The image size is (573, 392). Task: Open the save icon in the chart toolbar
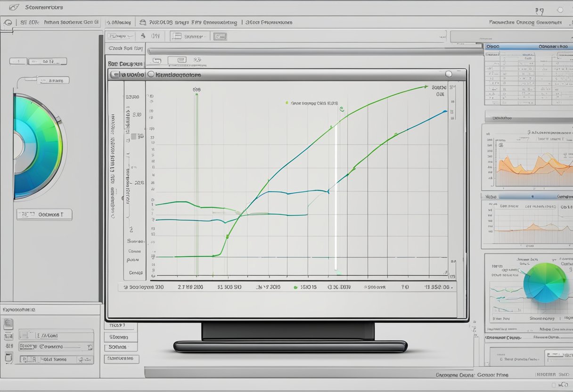[156, 59]
